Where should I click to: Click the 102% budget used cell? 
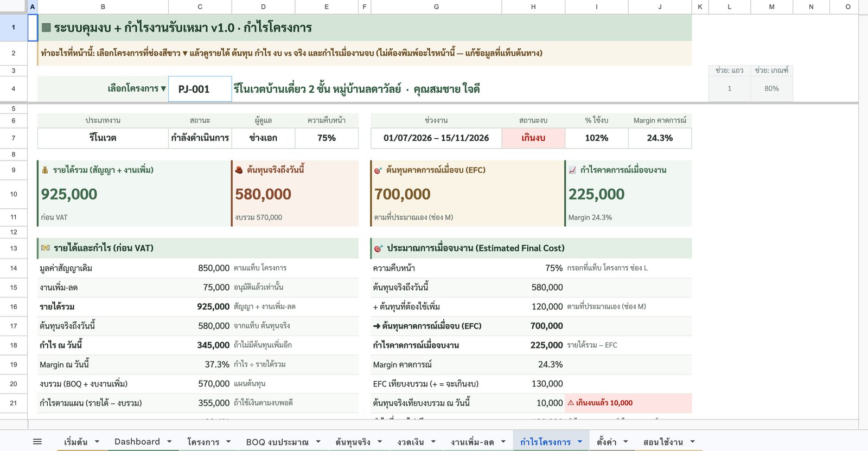[597, 138]
